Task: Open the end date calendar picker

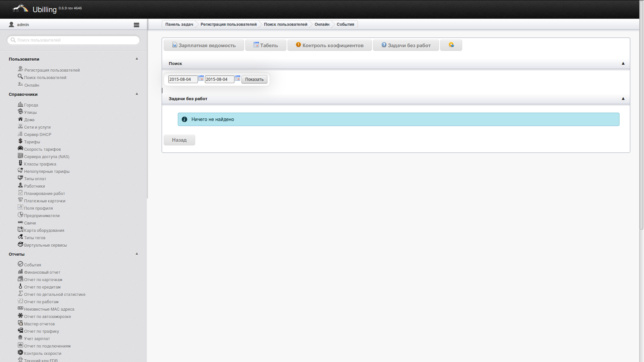Action: (237, 78)
